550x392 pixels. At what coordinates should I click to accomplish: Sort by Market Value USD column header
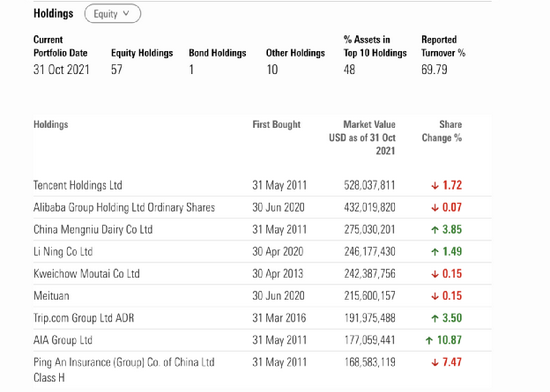[362, 138]
